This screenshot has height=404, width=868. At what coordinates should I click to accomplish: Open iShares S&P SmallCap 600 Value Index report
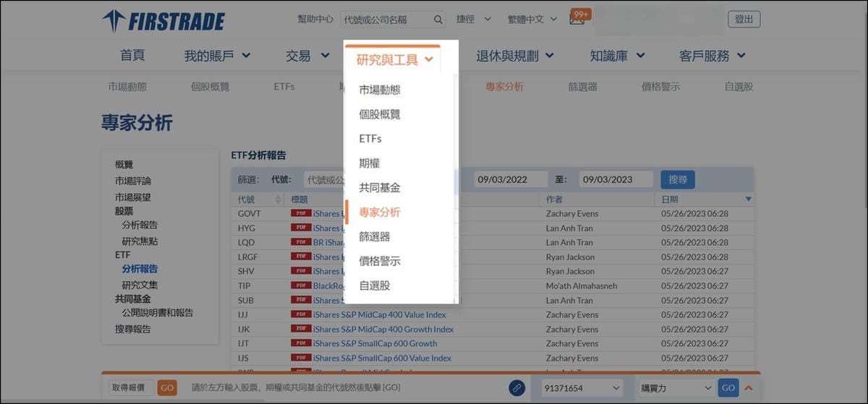click(383, 358)
